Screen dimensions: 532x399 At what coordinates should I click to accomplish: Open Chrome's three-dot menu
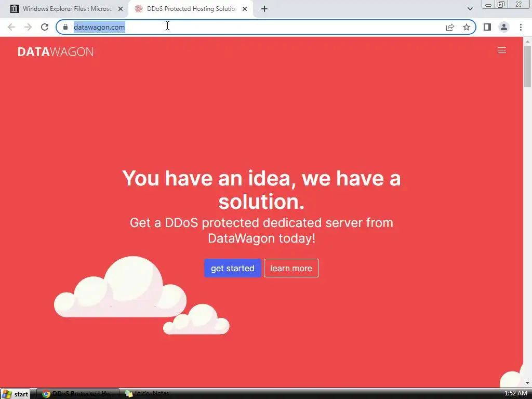pyautogui.click(x=521, y=27)
